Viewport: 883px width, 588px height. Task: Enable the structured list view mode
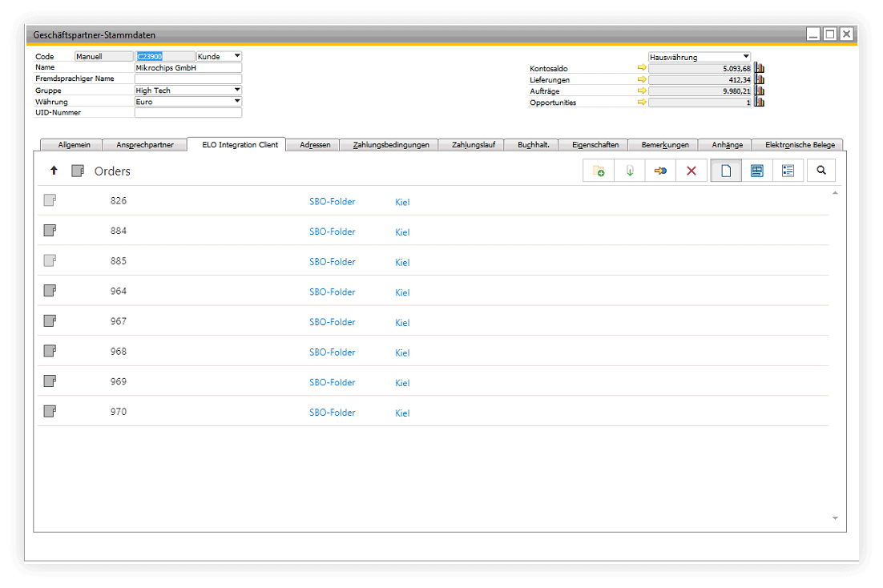click(x=787, y=170)
